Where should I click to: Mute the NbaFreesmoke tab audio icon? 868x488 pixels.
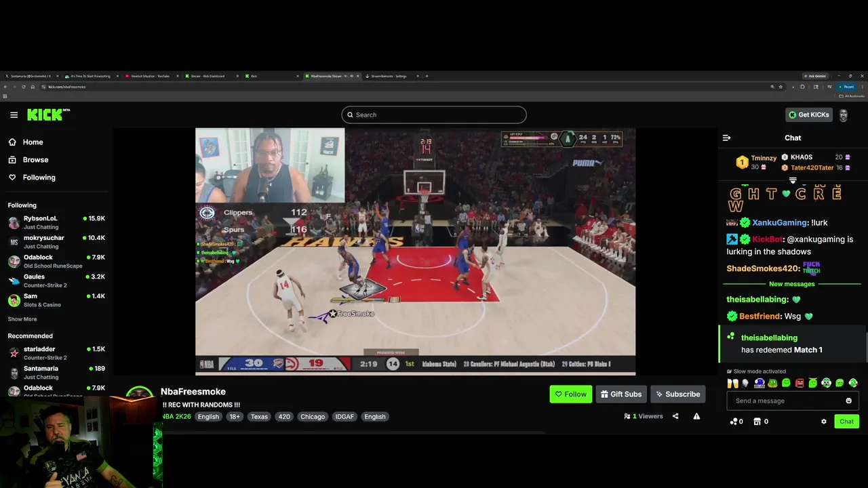pos(351,76)
